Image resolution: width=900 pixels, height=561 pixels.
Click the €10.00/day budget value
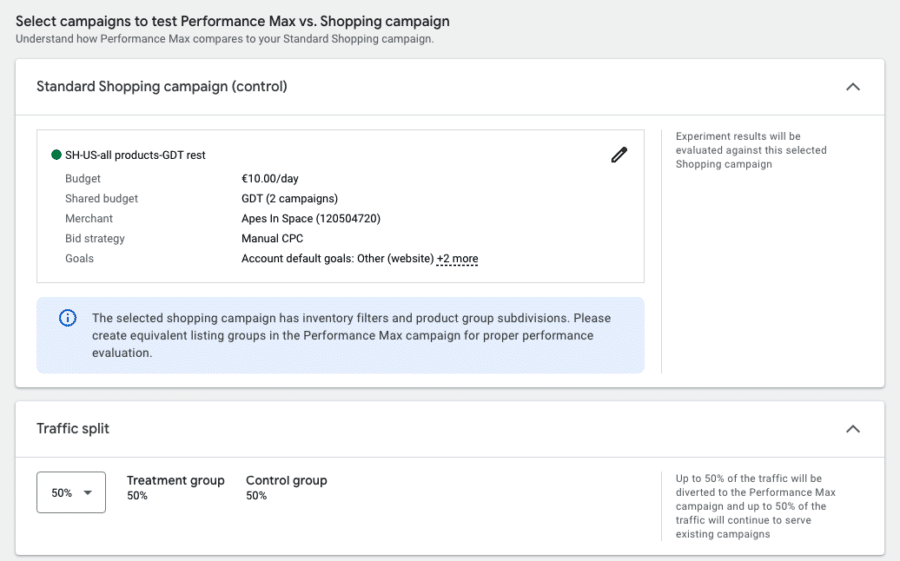(270, 179)
